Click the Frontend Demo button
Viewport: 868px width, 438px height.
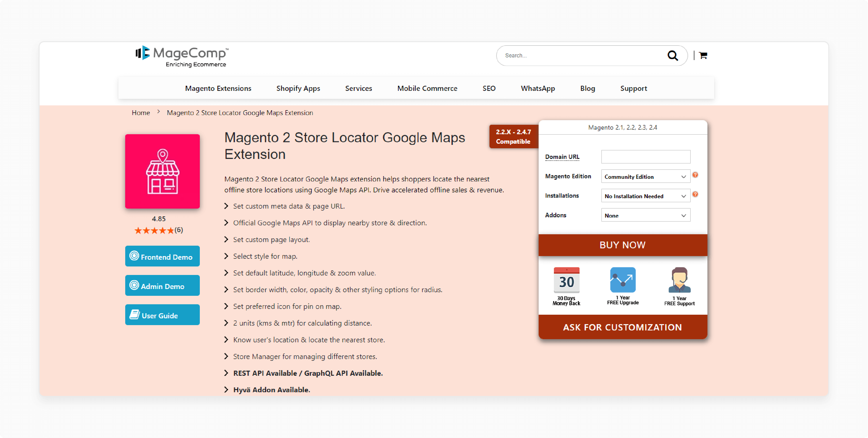click(x=163, y=256)
